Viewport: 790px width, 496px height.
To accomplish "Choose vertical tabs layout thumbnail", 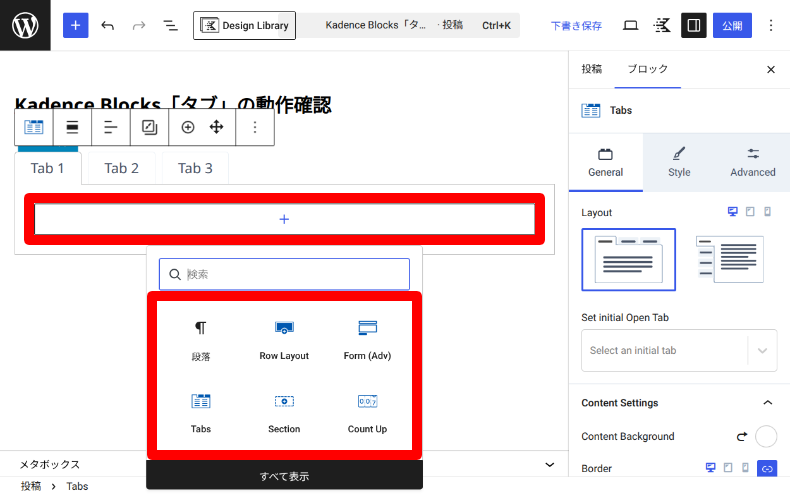I will (730, 260).
